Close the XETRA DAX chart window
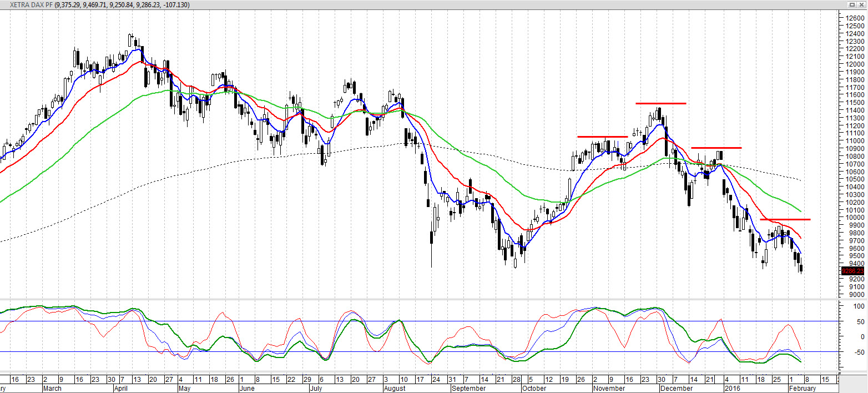The image size is (868, 393). point(861,4)
